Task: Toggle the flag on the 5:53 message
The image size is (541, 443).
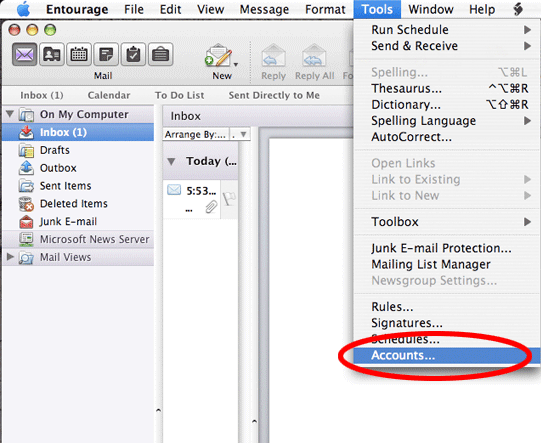Action: coord(228,199)
